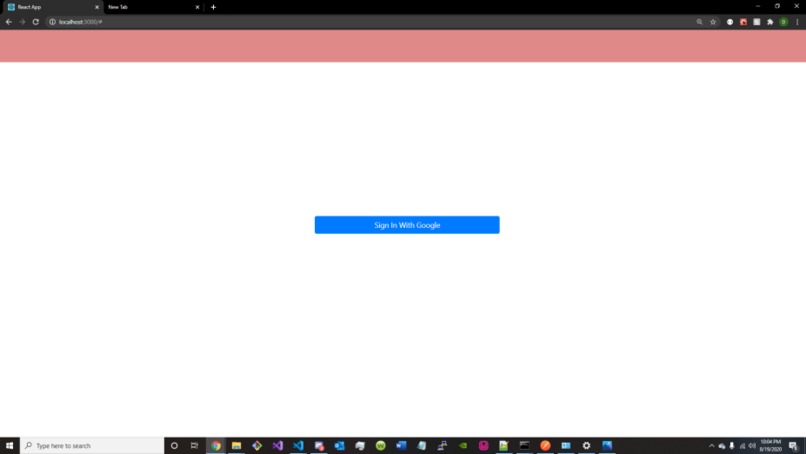Open Cortana from the taskbar
806x454 pixels.
pos(174,445)
